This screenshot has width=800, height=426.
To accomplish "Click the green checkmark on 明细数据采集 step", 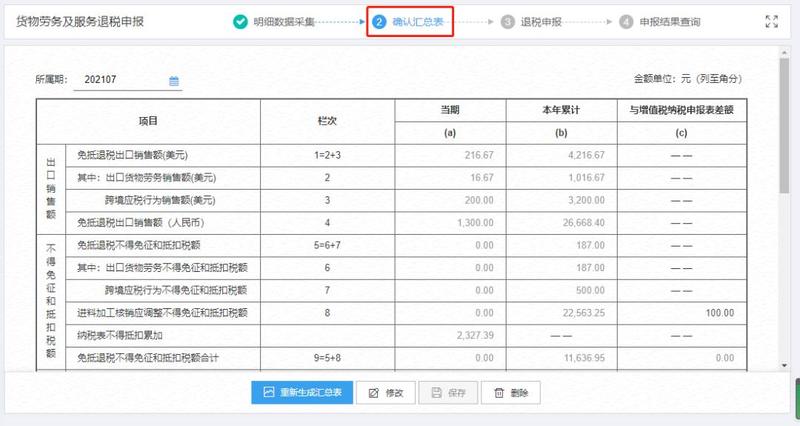I will pos(240,21).
